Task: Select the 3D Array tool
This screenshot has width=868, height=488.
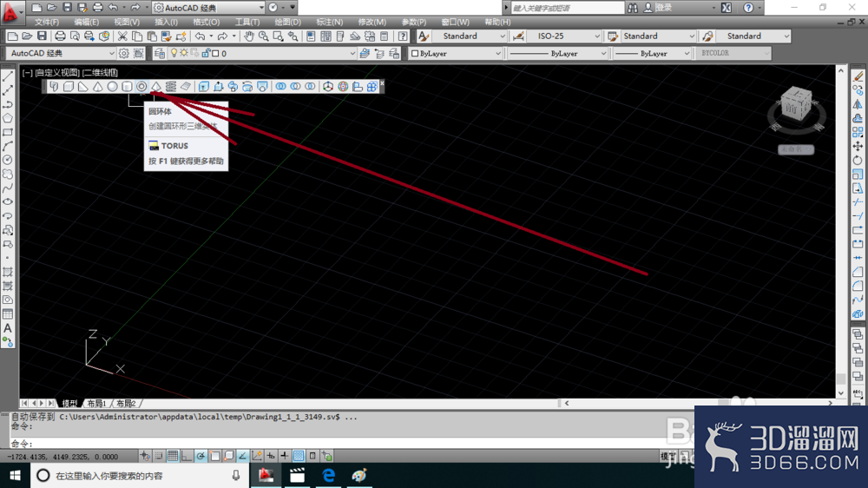Action: [372, 87]
